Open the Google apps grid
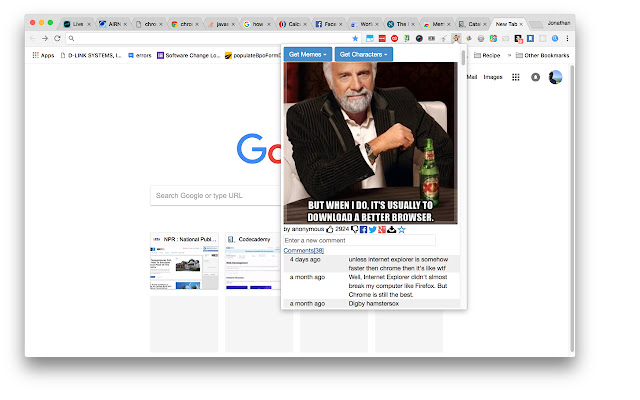 pos(516,77)
